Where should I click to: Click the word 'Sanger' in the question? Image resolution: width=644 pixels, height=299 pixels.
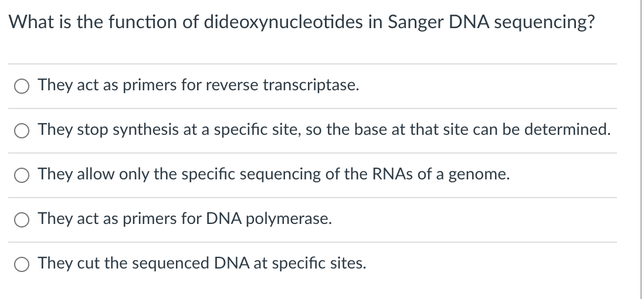pyautogui.click(x=415, y=22)
